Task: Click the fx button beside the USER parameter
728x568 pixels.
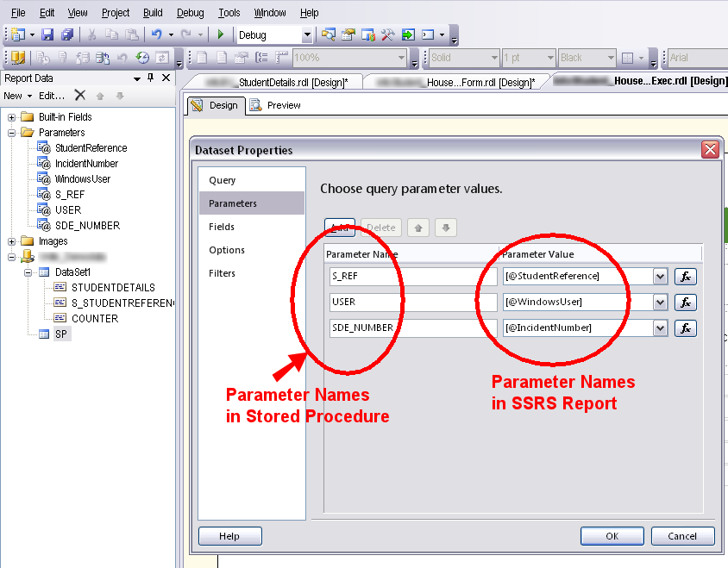Action: tap(685, 303)
